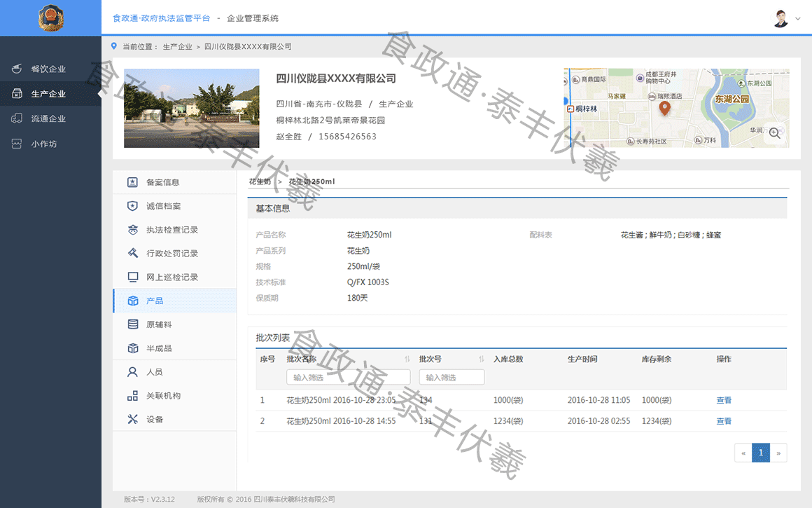The height and width of the screenshot is (508, 812).
Task: Go to next page in pagination
Action: (x=778, y=453)
